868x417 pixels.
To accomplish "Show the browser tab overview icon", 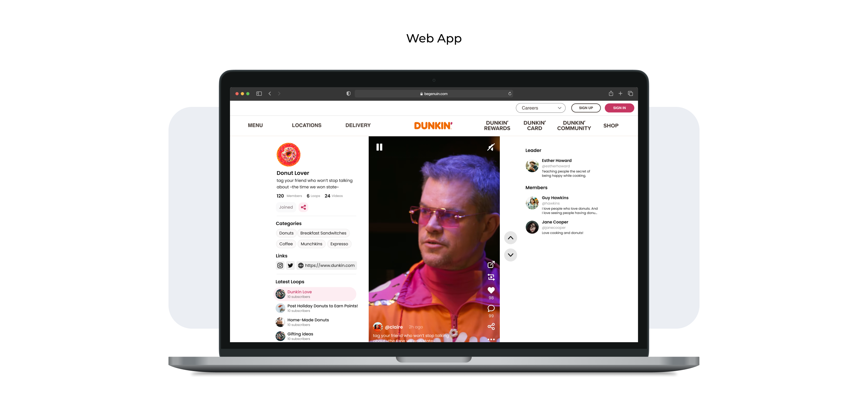I will click(630, 93).
